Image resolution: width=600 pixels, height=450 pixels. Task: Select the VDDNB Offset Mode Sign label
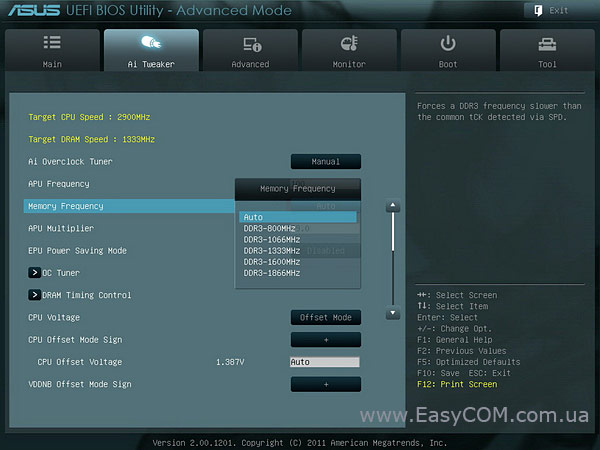click(80, 384)
